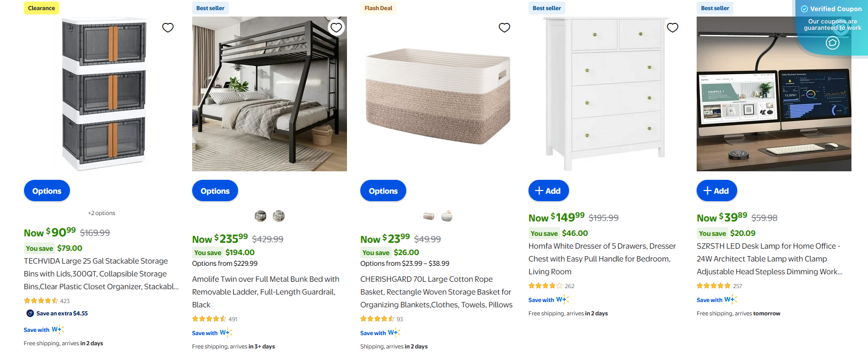This screenshot has height=357, width=868.
Task: Click the white basket variant thumbnail
Action: (447, 216)
